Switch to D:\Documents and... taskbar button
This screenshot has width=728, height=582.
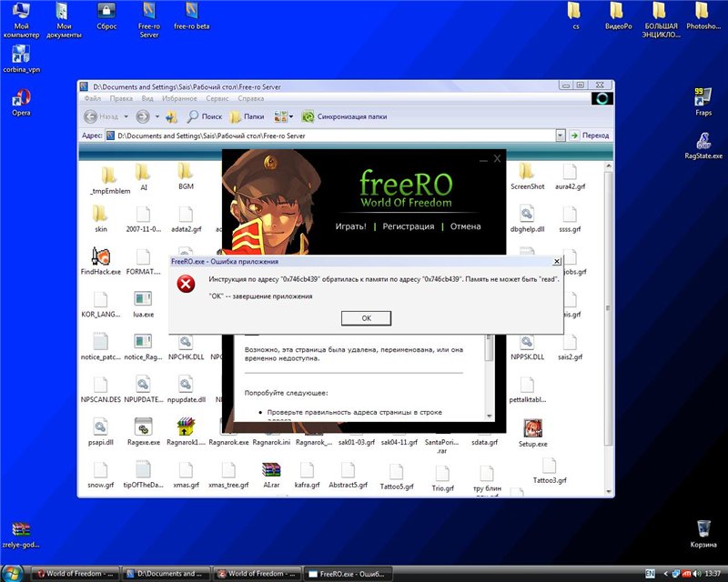166,574
